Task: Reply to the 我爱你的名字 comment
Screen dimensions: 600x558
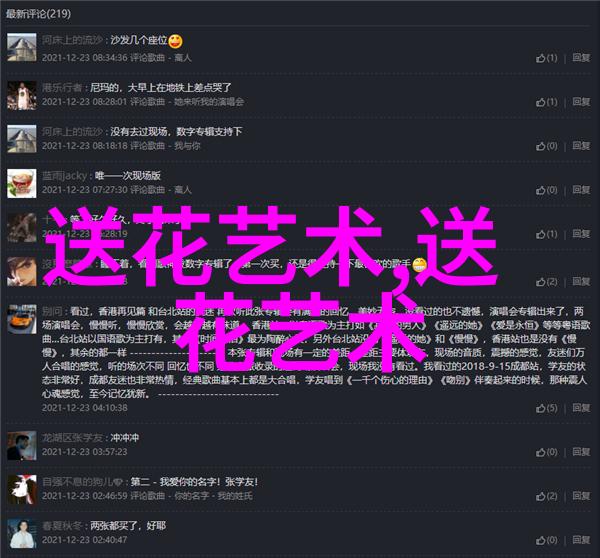Action: [x=581, y=496]
